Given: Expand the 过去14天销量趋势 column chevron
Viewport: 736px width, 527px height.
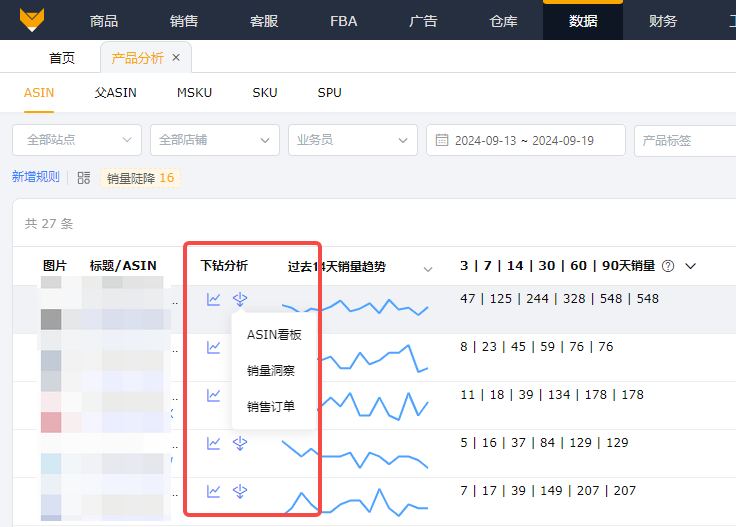Looking at the screenshot, I should (x=428, y=269).
